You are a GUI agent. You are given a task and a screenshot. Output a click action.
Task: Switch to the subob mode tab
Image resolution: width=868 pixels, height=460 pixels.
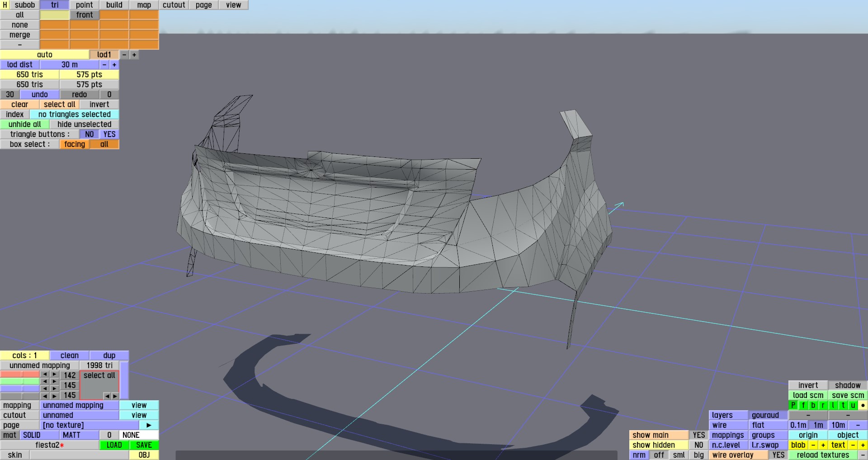pyautogui.click(x=24, y=5)
